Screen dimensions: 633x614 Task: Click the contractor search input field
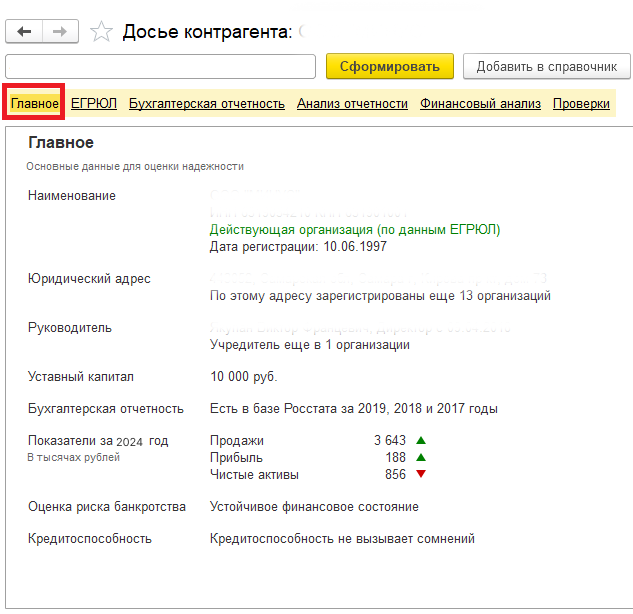tap(160, 67)
